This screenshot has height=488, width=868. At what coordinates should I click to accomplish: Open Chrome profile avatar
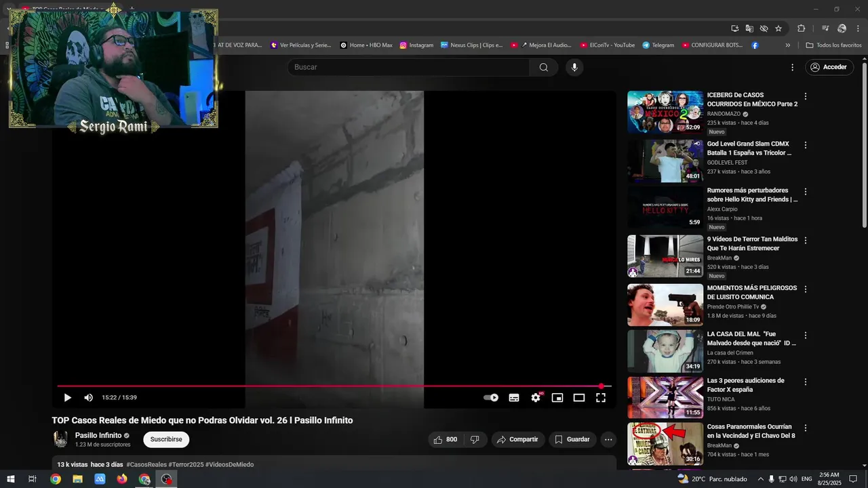pos(842,28)
